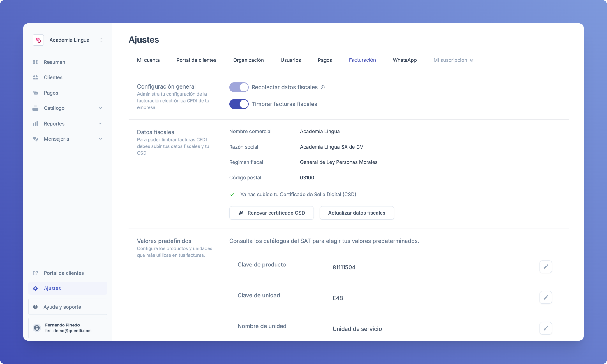607x364 pixels.
Task: Toggle Recolectar datos fiscales switch
Action: point(239,87)
